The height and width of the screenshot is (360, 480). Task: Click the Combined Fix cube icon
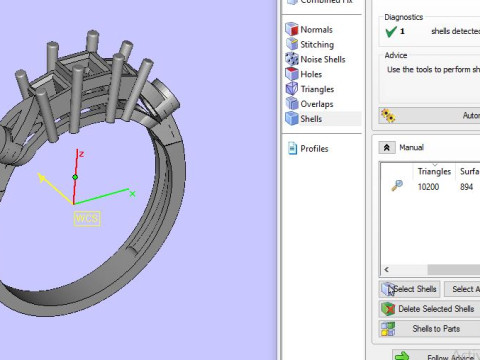point(292,2)
